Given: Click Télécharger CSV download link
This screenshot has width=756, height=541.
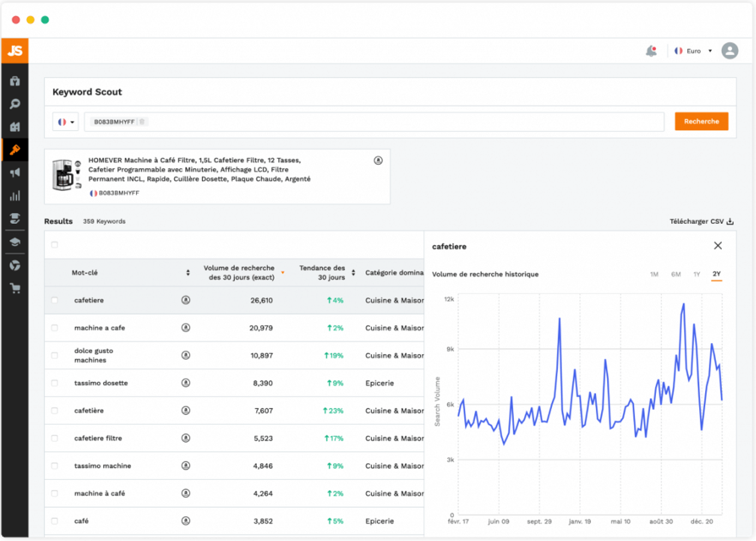Looking at the screenshot, I should (701, 221).
